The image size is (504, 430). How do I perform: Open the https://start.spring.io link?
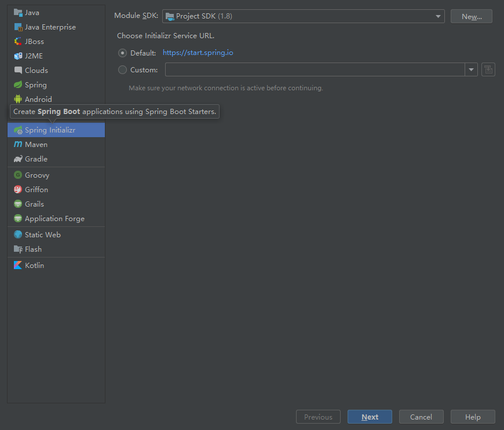click(x=198, y=53)
